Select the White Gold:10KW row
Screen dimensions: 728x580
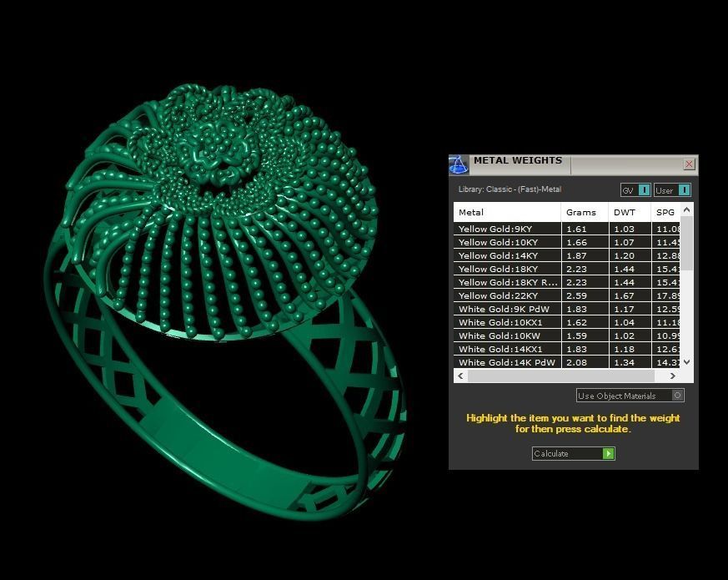[567, 335]
